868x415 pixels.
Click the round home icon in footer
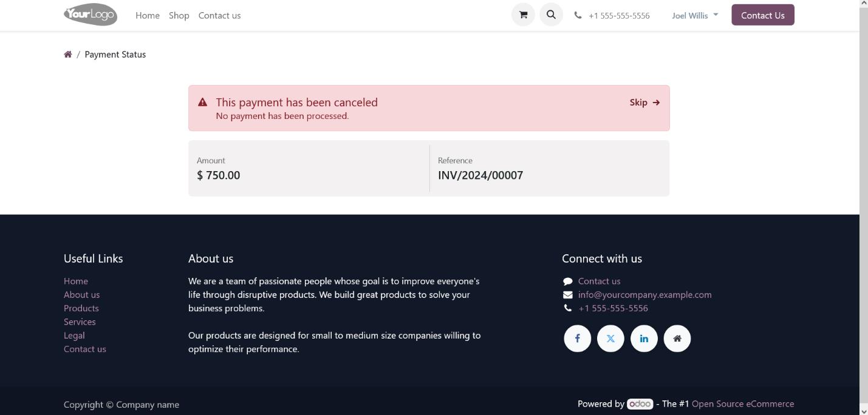click(x=677, y=339)
